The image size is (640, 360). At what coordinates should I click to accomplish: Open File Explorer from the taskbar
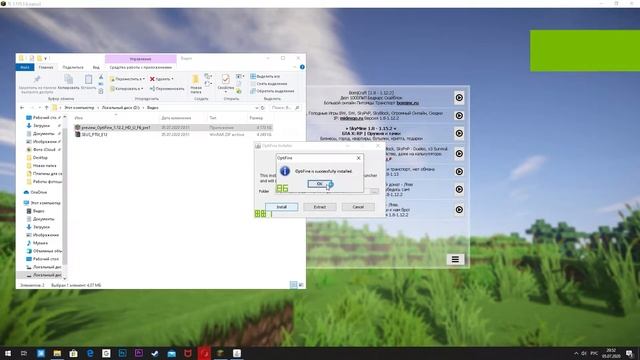click(57, 353)
